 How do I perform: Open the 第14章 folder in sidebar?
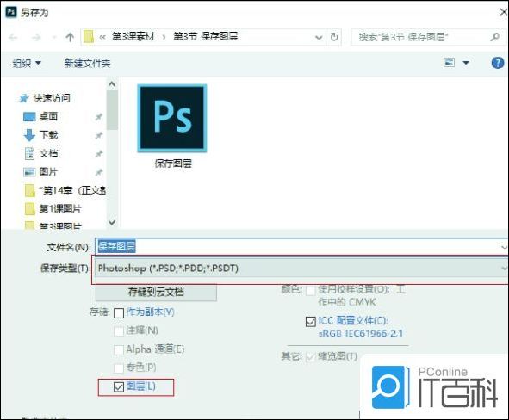pyautogui.click(x=65, y=190)
